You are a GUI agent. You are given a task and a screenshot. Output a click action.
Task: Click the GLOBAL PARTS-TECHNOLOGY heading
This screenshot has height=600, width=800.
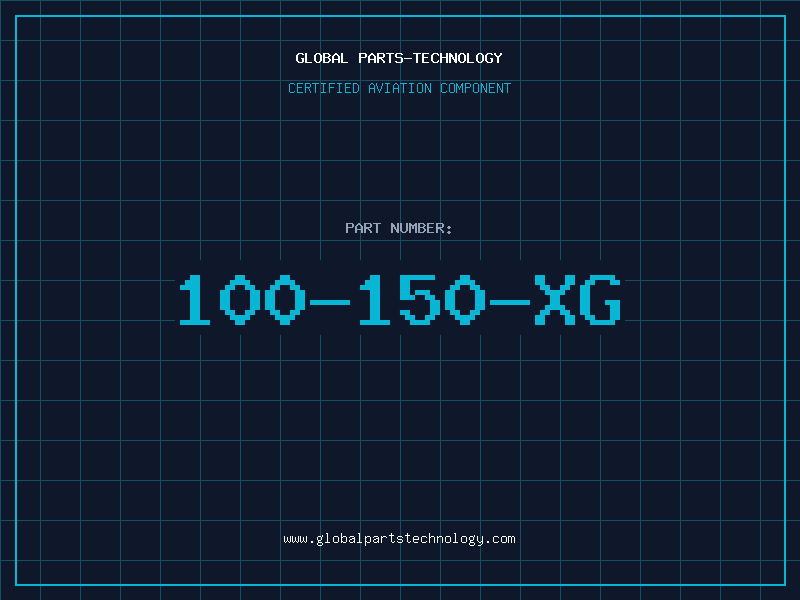coord(399,58)
